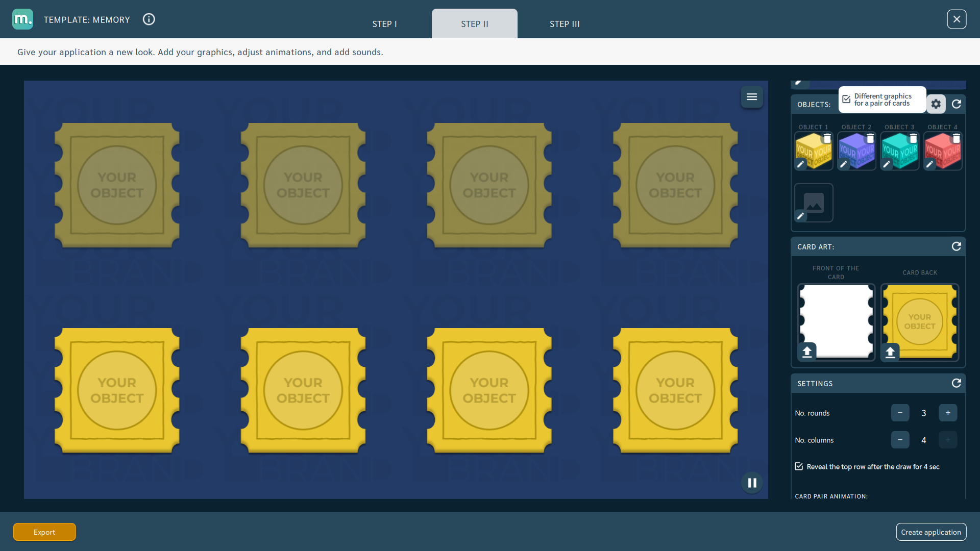This screenshot has height=551, width=980.
Task: Toggle Different graphics for a pair of cards
Action: point(847,99)
